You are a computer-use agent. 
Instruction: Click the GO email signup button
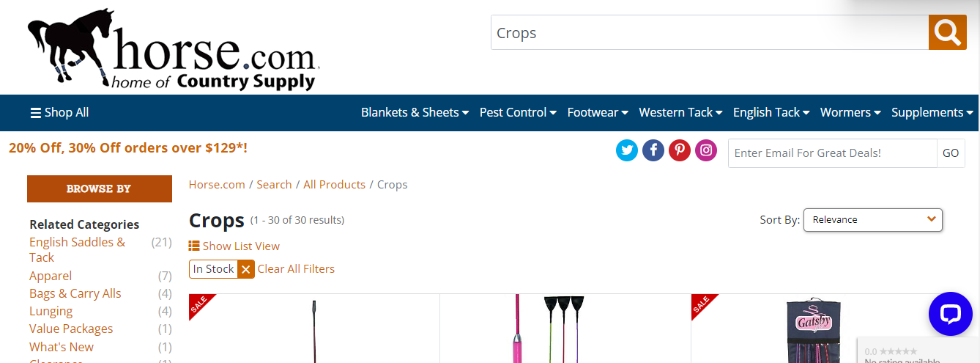pos(951,153)
